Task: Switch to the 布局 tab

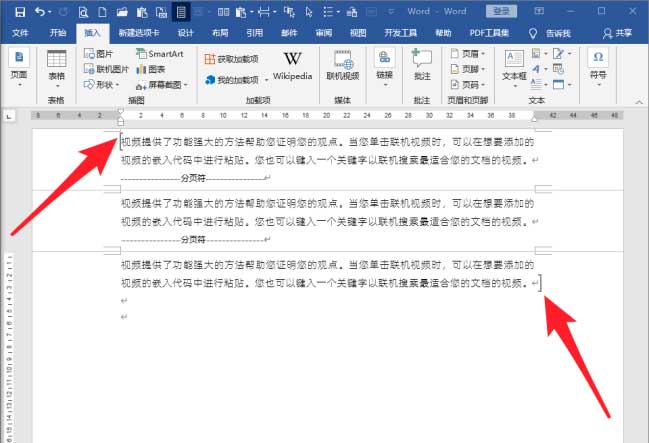Action: [220, 33]
